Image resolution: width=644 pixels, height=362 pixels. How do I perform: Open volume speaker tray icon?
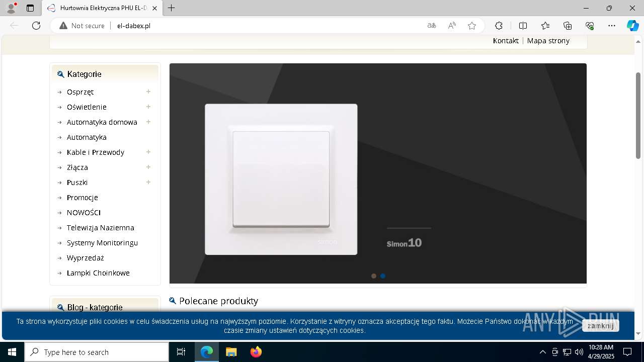pyautogui.click(x=579, y=352)
